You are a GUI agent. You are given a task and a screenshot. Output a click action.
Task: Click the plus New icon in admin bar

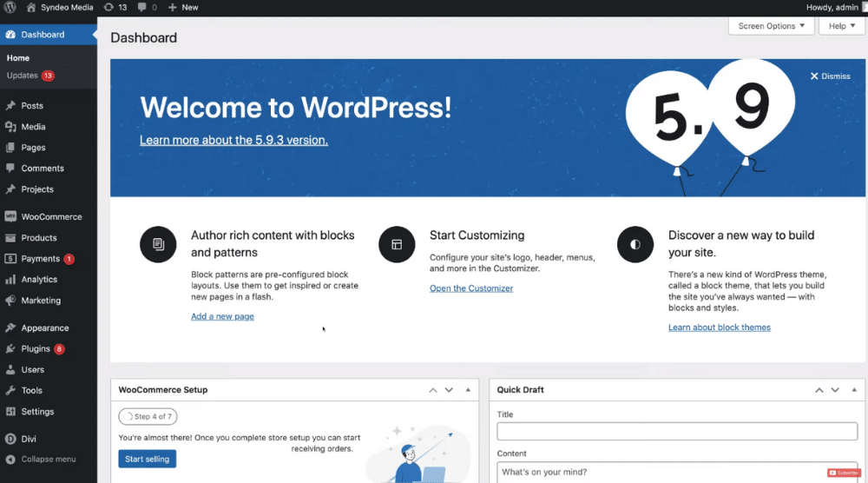point(172,7)
